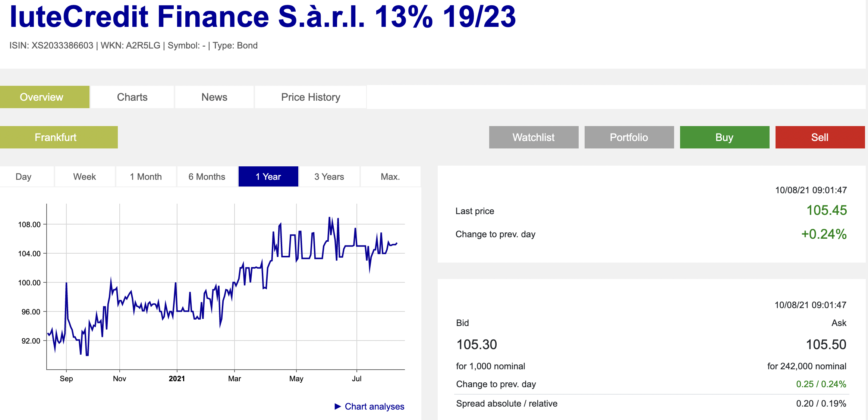Select the Frankfurt exchange button
Screen dimensions: 868x420
pos(59,137)
